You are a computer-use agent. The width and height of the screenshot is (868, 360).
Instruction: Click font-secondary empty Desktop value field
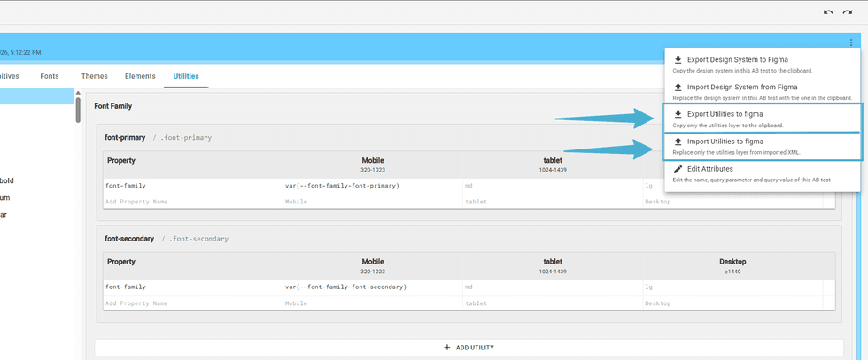732,303
